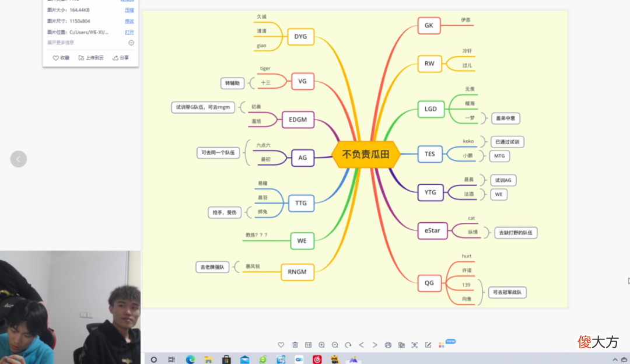Open NetEase Cloud Music red taskbar icon

[317, 359]
